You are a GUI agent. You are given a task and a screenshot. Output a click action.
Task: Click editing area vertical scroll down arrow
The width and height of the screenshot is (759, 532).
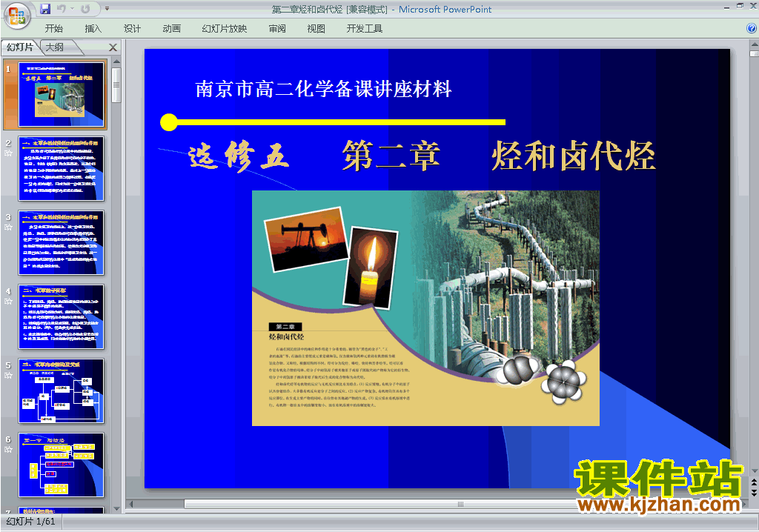pyautogui.click(x=754, y=471)
